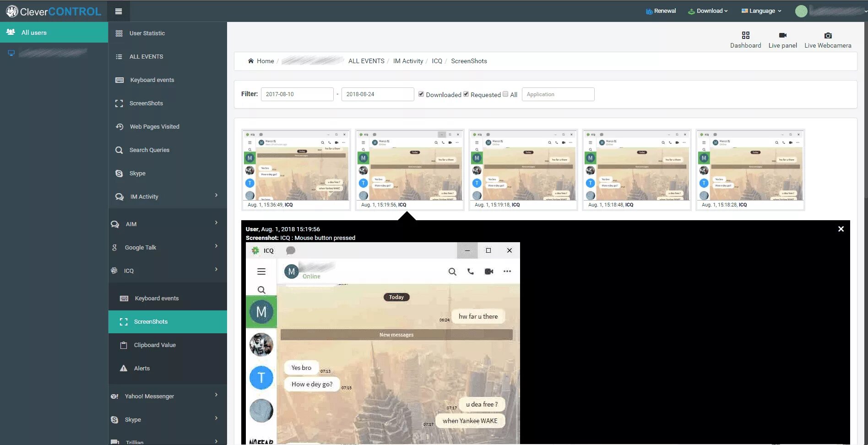Close the enlarged screenshot preview panel

(x=841, y=229)
